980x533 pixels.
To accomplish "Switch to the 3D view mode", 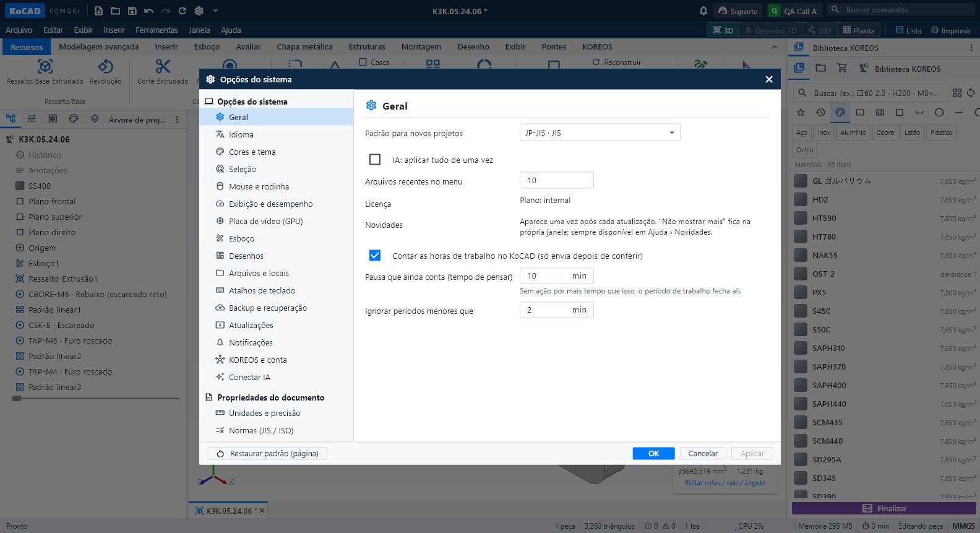I will click(723, 30).
